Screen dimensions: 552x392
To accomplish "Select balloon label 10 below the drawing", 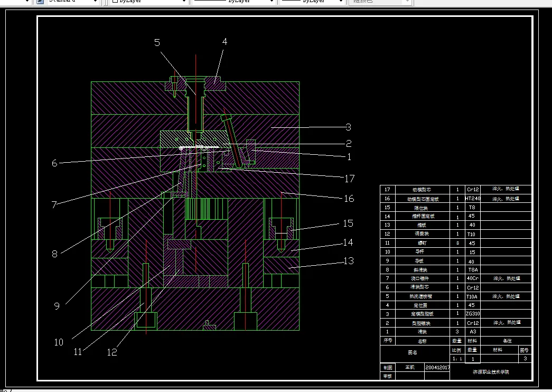I will 59,342.
